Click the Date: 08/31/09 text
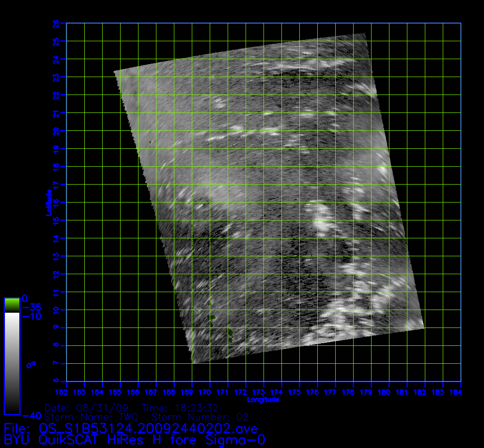This screenshot has height=448, width=484. coord(87,408)
